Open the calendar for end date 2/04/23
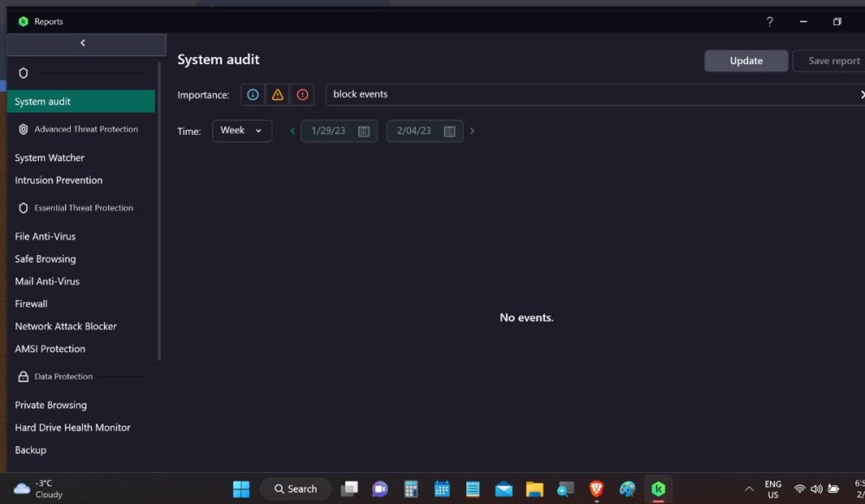This screenshot has width=865, height=504. point(450,131)
